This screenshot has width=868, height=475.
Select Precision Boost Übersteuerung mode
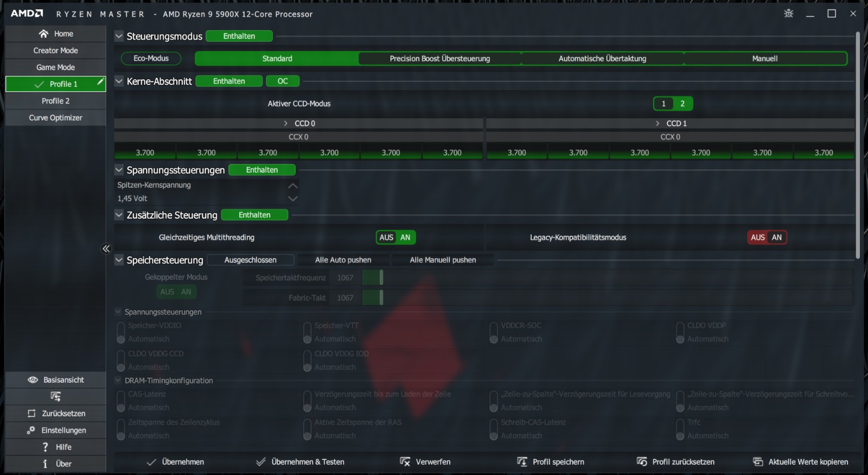pyautogui.click(x=440, y=59)
